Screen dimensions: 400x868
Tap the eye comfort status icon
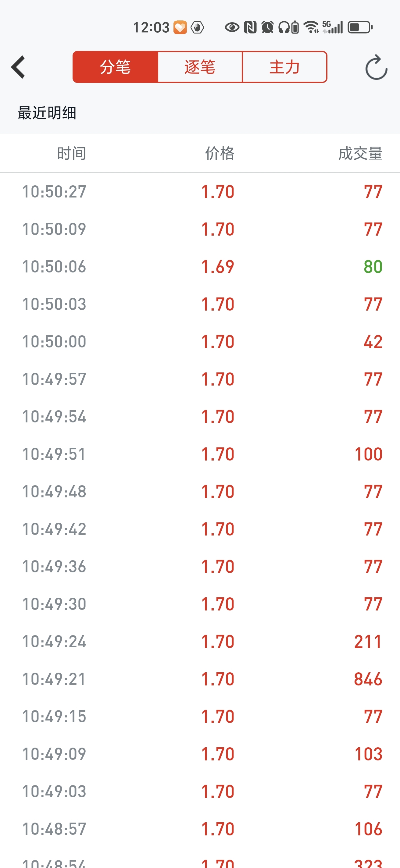232,27
